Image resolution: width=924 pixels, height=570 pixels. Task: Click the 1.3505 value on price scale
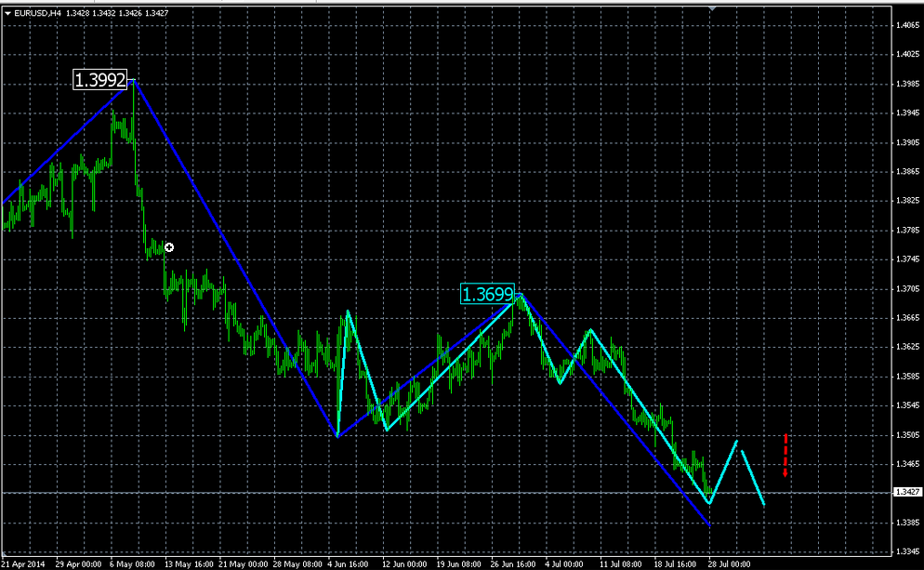[x=907, y=435]
